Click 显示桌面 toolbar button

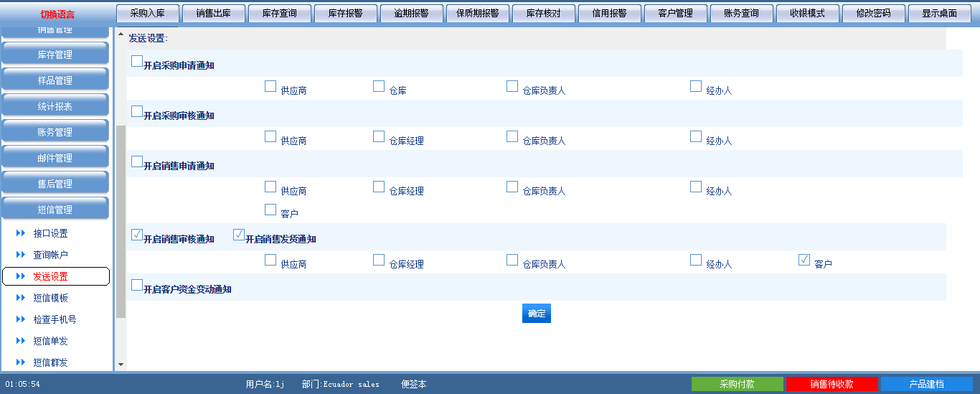coord(940,14)
